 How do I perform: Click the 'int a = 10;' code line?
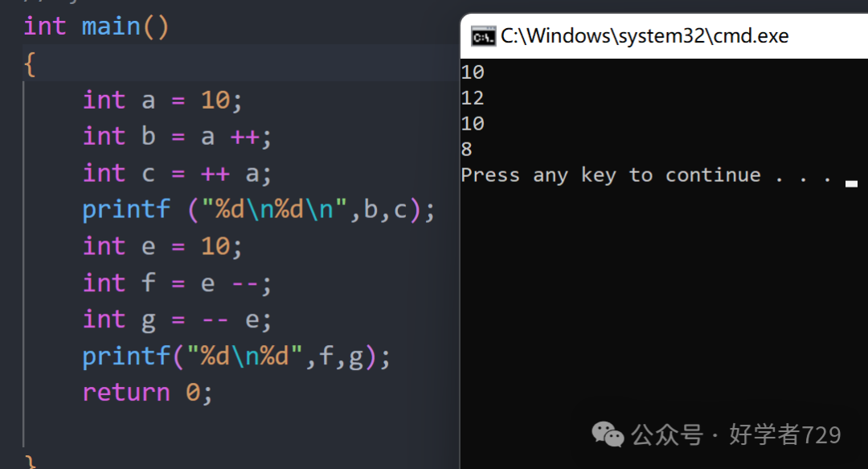[162, 101]
